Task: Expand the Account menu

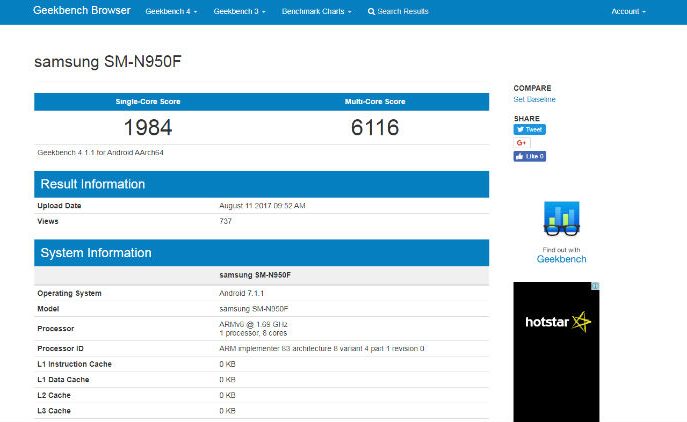Action: [628, 11]
